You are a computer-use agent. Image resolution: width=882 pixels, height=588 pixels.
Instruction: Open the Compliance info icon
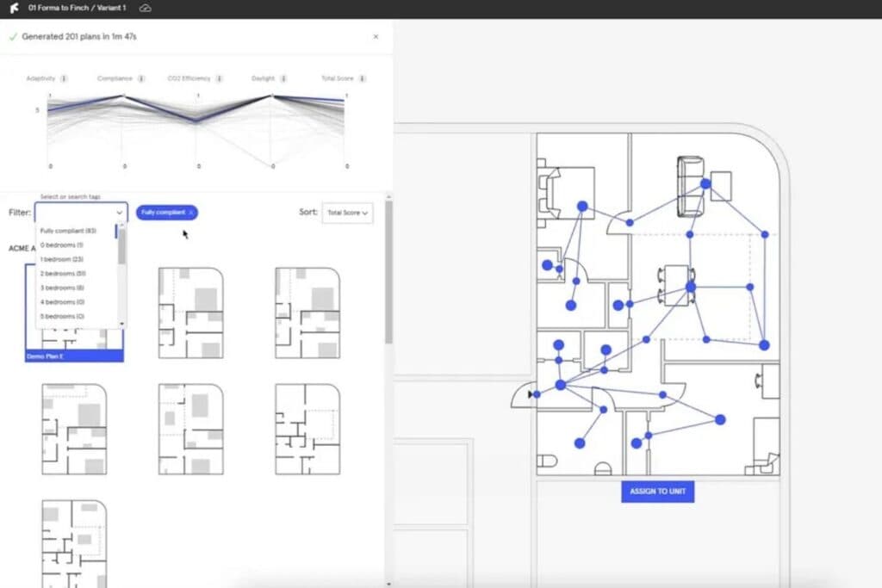click(142, 78)
